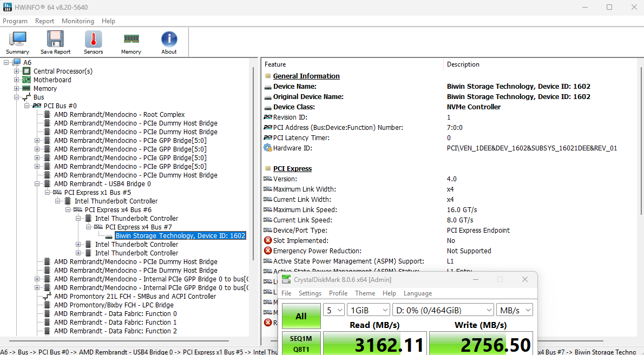Open CrystalDiskMark Language menu

coord(418,293)
